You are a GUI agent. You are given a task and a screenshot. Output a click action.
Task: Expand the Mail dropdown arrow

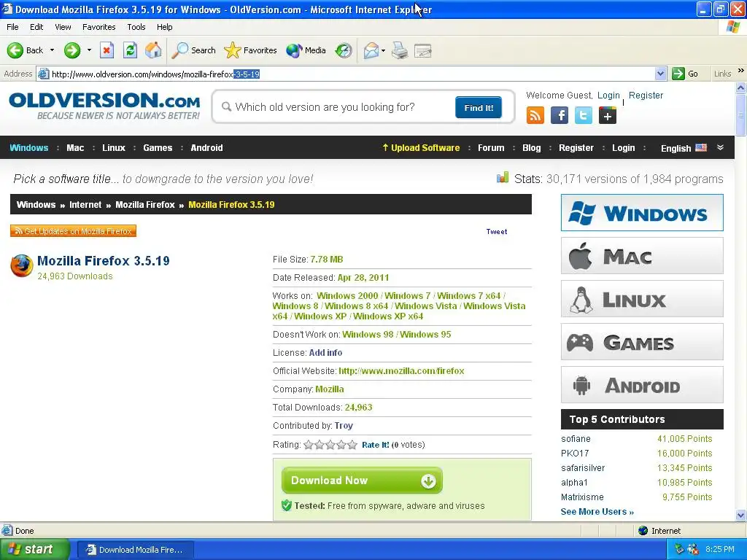[x=383, y=50]
